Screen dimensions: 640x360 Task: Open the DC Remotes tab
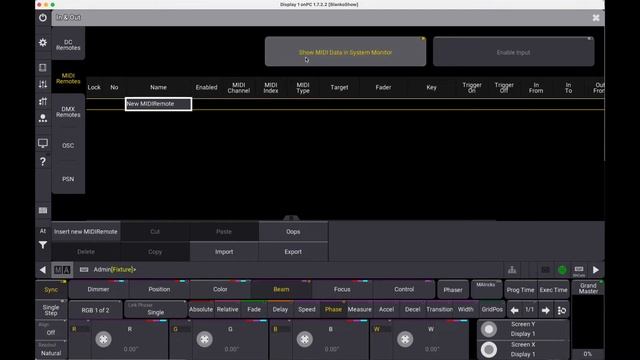point(68,44)
